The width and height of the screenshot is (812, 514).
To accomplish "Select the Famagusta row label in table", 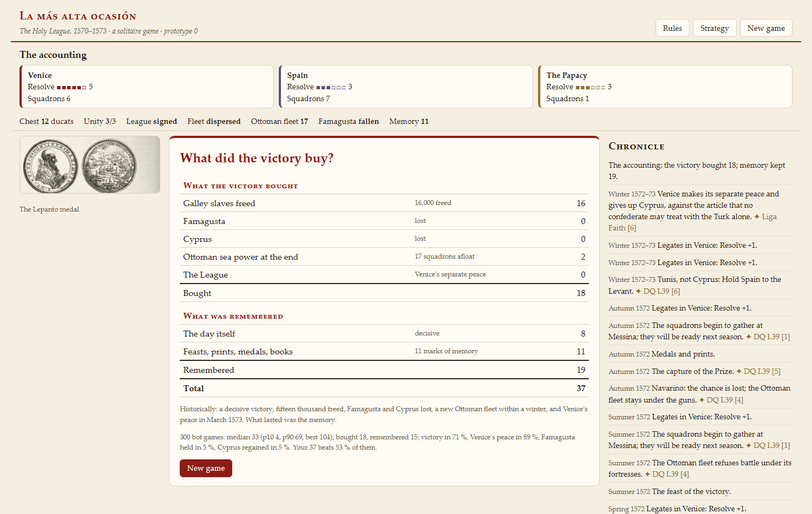I will 204,221.
